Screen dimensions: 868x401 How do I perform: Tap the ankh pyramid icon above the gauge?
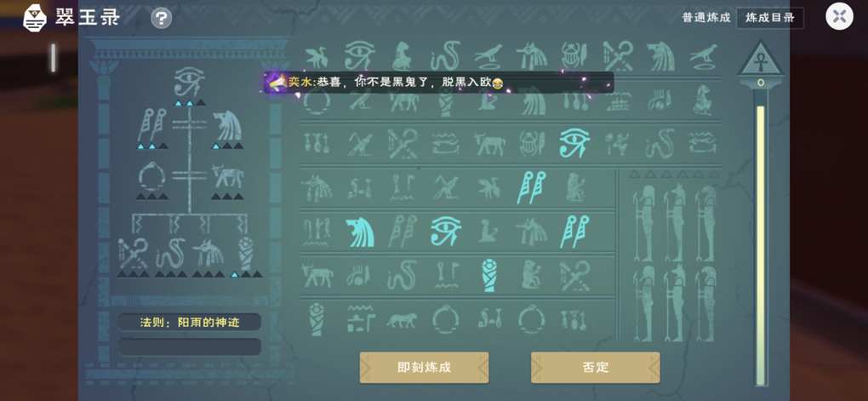[761, 59]
